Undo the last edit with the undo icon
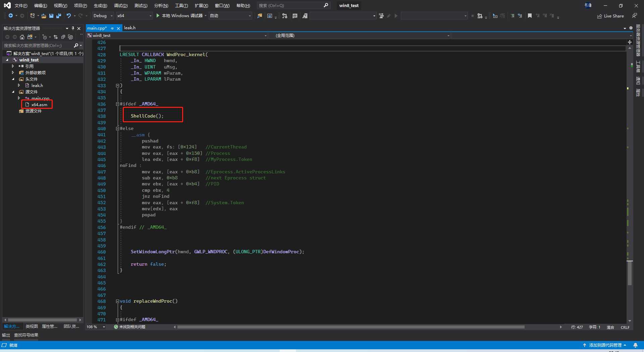Screen dimensions: 644x352 click(x=69, y=16)
